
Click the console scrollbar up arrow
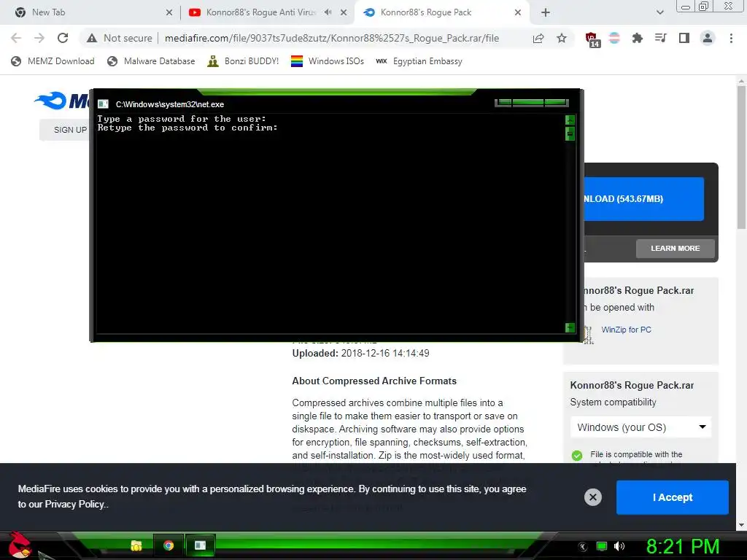pyautogui.click(x=570, y=120)
